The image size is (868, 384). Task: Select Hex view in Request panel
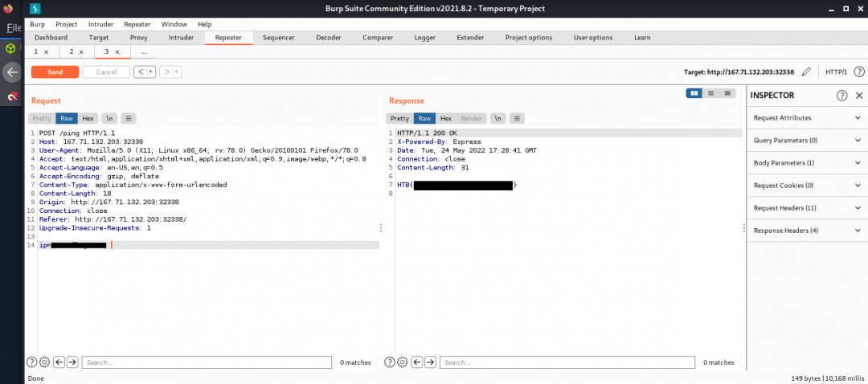point(88,118)
